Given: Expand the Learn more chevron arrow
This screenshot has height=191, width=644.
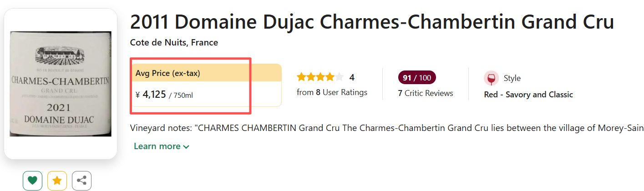Looking at the screenshot, I should (x=186, y=147).
